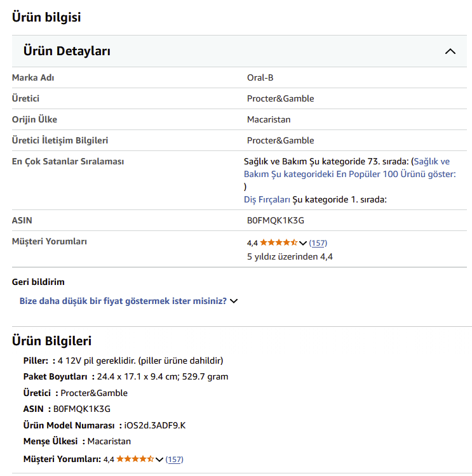Open the (157) reviews link in details table
The height and width of the screenshot is (476, 472).
(318, 243)
